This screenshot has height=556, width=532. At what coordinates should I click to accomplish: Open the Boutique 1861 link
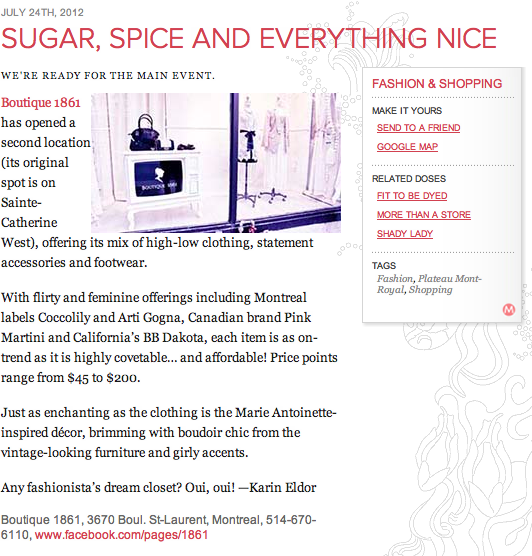click(41, 102)
